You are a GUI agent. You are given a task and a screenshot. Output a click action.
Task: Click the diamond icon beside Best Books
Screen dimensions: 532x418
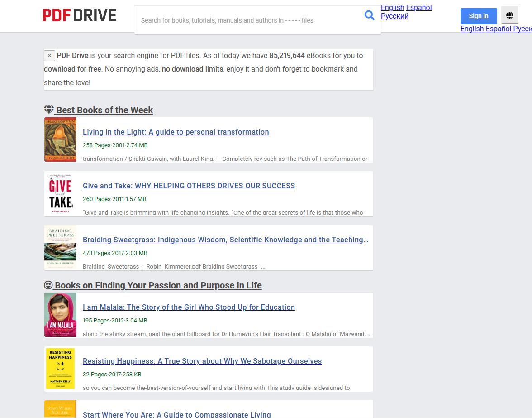coord(49,109)
